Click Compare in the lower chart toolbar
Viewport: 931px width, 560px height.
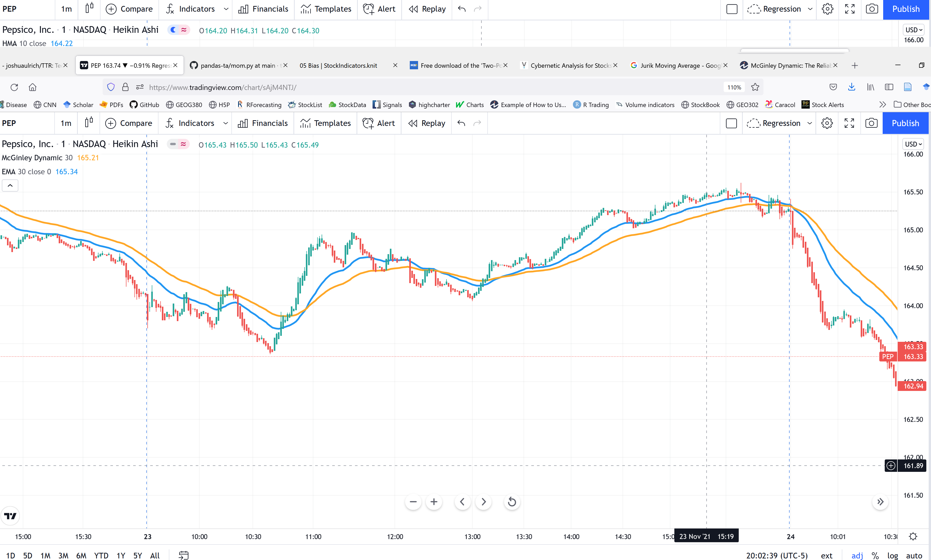coord(129,123)
